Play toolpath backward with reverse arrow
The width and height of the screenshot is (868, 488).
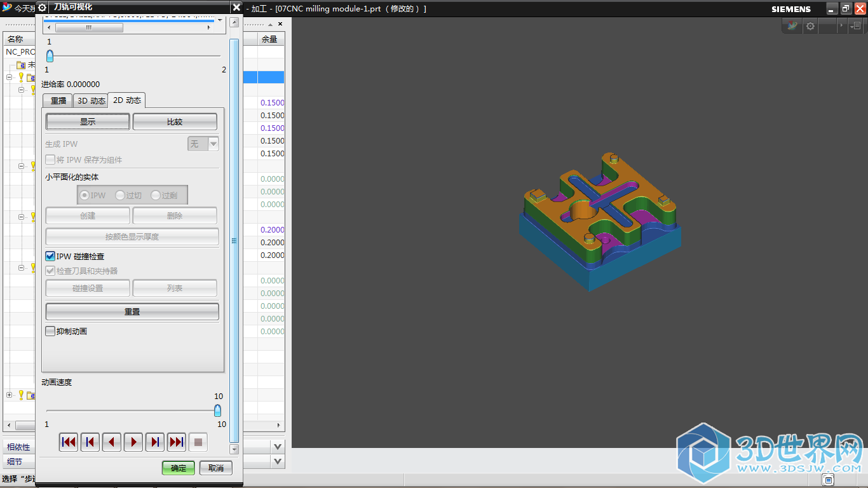[112, 442]
